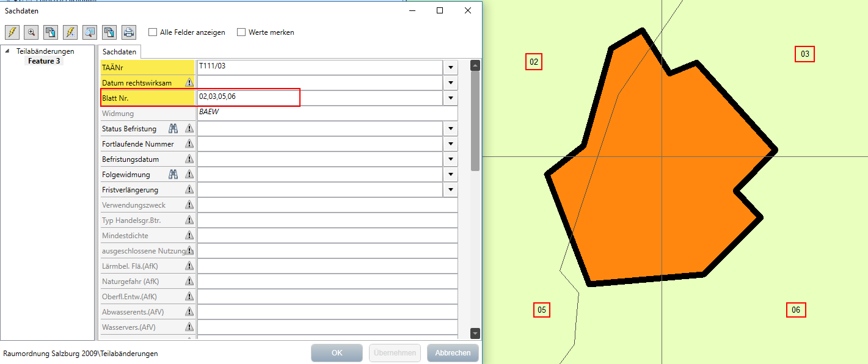The image size is (868, 364).
Task: Expand the Fristverlängerung dropdown
Action: point(451,190)
